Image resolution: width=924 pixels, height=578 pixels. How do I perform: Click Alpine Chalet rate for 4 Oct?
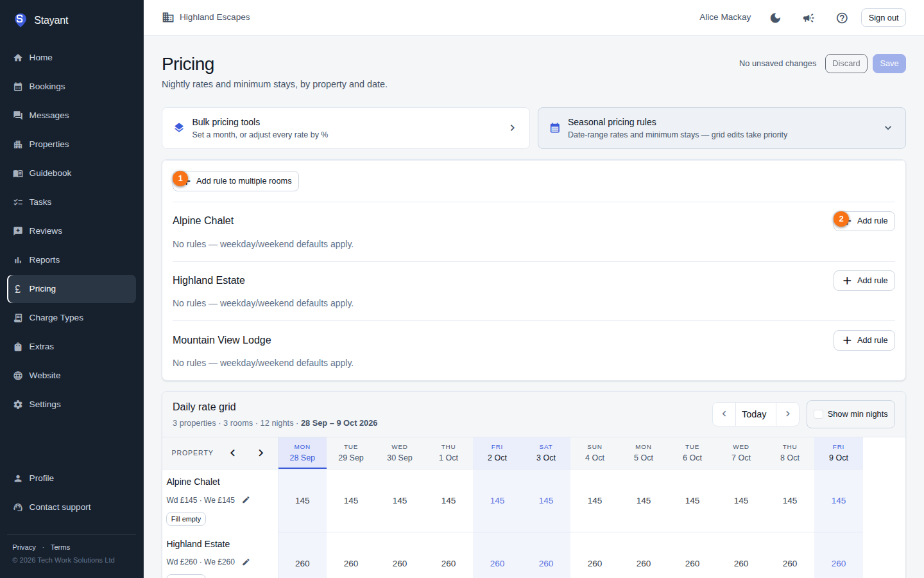(x=595, y=500)
